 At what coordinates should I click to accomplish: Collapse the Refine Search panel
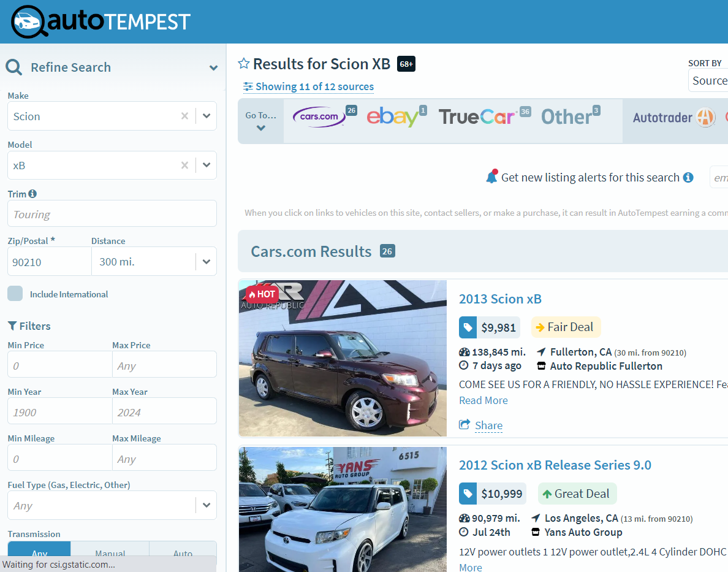tap(213, 67)
